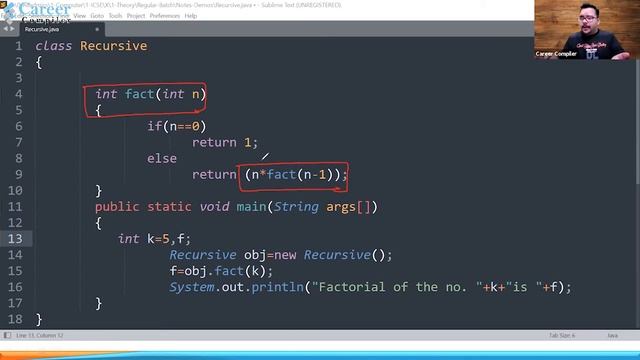Click the closing brace on line 18
Image resolution: width=640 pixels, height=360 pixels.
tap(39, 320)
